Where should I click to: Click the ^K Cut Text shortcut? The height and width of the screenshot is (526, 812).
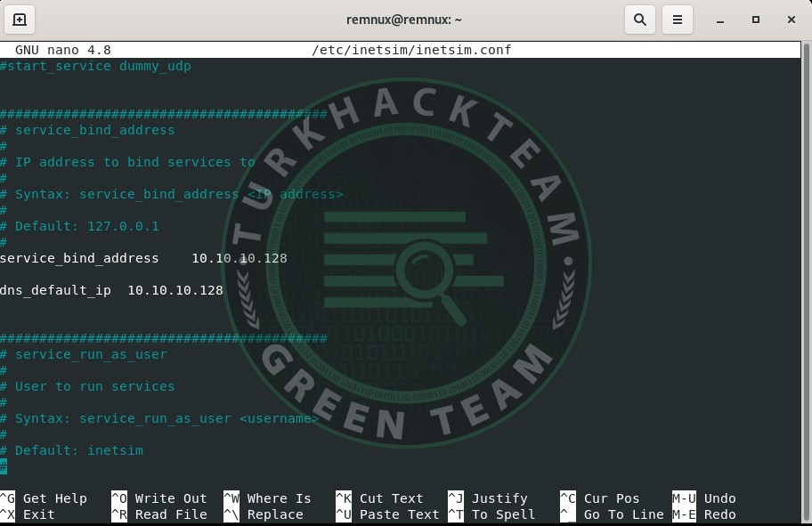tap(379, 498)
